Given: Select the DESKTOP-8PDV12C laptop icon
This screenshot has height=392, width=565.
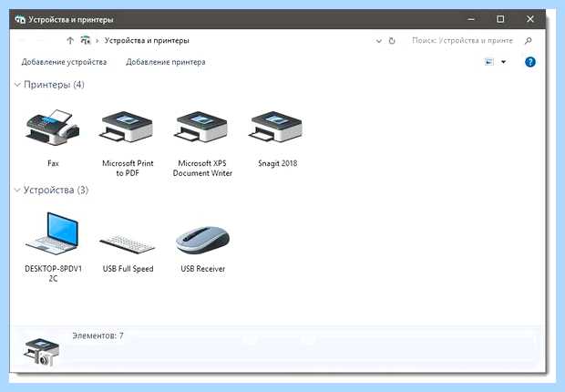Looking at the screenshot, I should 52,233.
